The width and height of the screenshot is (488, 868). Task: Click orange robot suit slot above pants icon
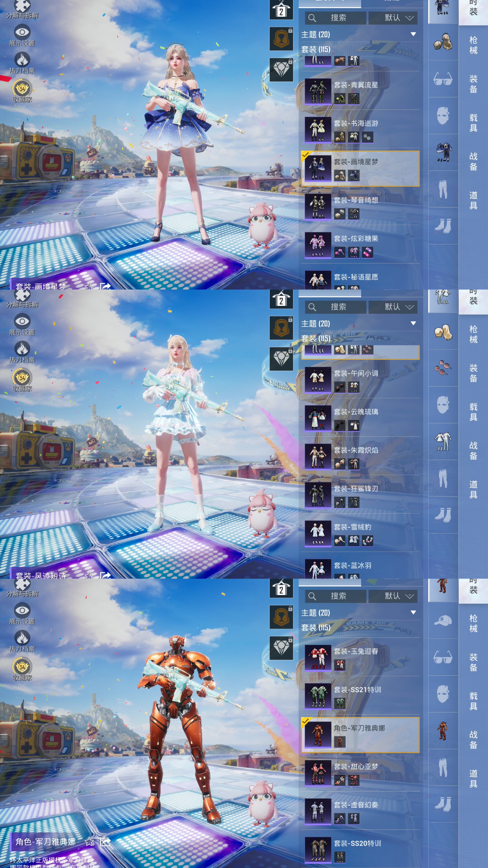(443, 730)
